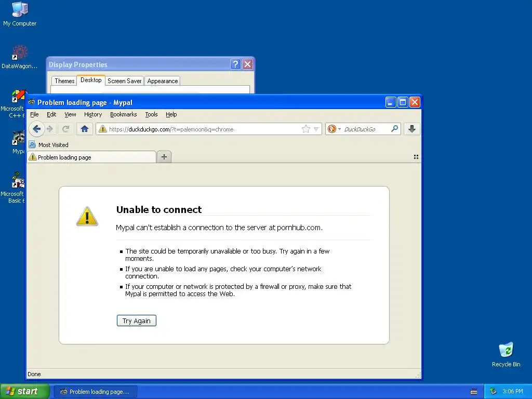Open the File menu
Screen dimensions: 532x399
click(x=34, y=114)
